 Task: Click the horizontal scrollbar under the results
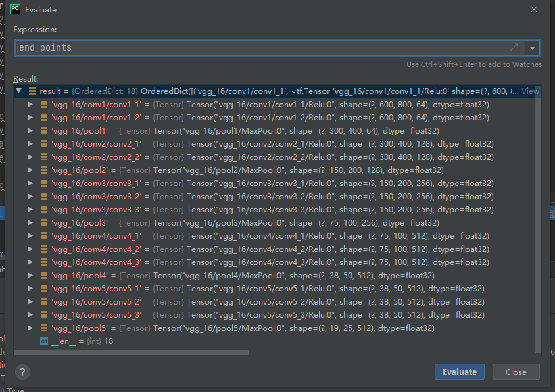click(x=132, y=353)
